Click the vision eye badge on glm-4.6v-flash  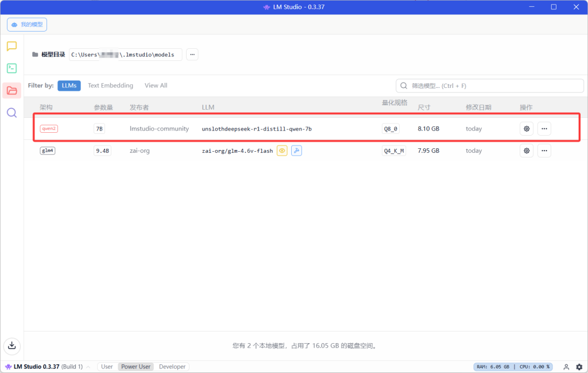pos(282,151)
